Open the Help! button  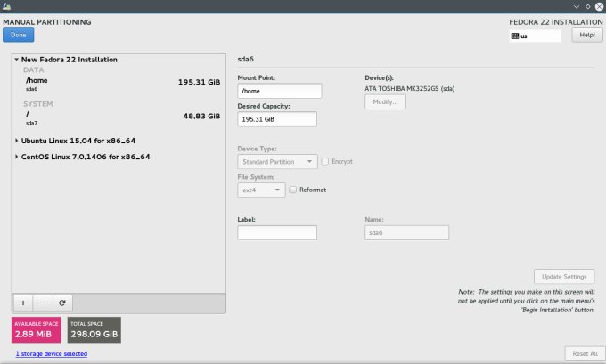587,35
